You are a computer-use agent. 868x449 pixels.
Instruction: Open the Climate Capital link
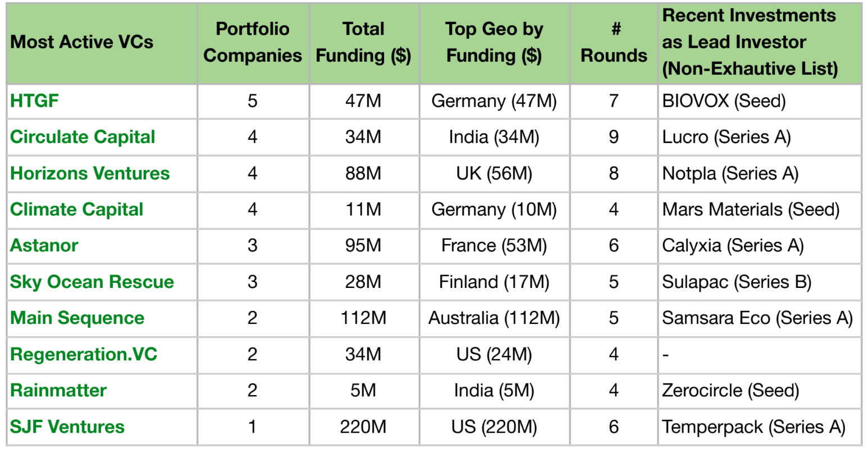pos(77,209)
